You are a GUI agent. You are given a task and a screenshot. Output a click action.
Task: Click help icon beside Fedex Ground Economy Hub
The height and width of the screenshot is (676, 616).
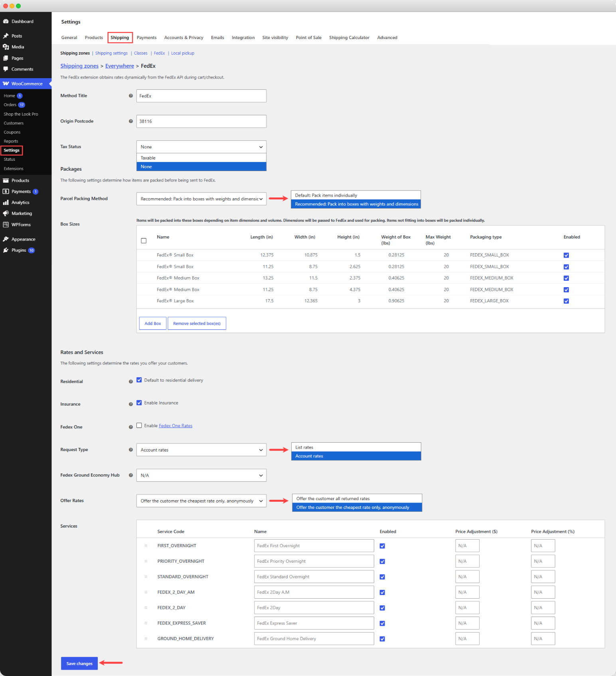coord(131,475)
